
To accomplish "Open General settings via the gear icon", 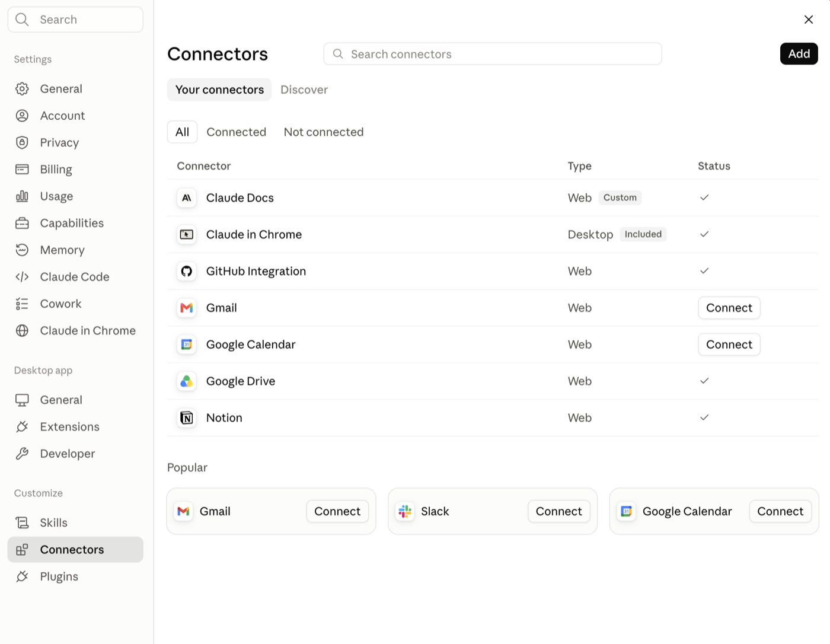I will tap(22, 89).
